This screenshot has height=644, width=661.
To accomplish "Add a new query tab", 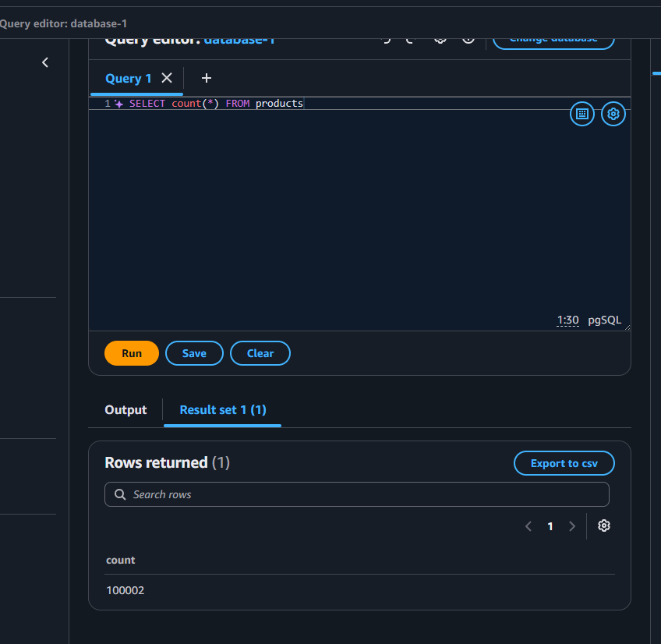I will tap(206, 78).
